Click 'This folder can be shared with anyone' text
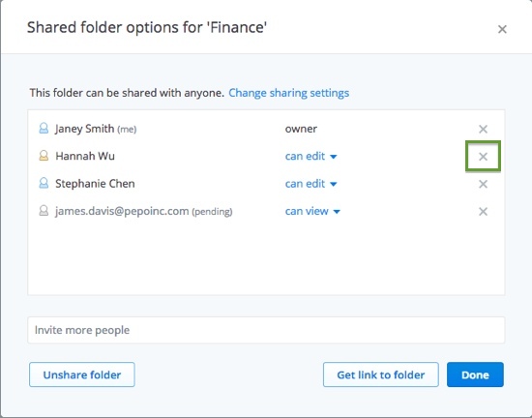532x418 pixels. pyautogui.click(x=127, y=93)
